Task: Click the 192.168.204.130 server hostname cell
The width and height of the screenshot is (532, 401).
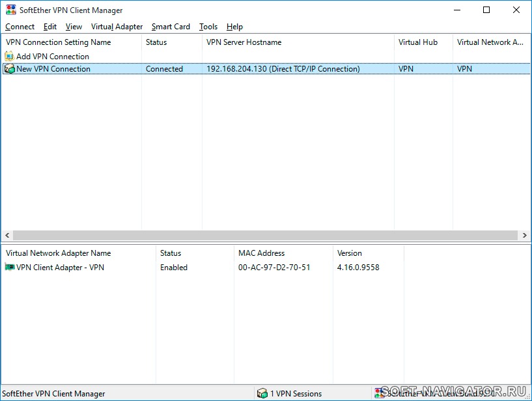Action: (x=283, y=69)
